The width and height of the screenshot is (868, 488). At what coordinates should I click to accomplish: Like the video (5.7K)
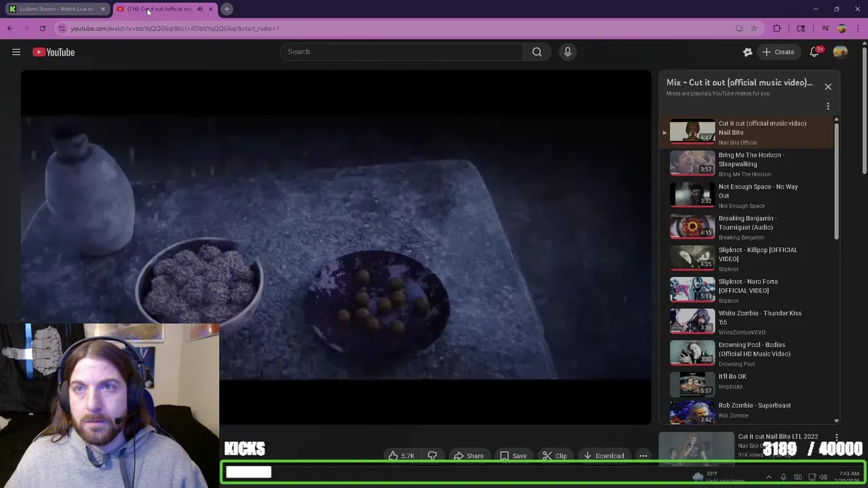pyautogui.click(x=401, y=456)
